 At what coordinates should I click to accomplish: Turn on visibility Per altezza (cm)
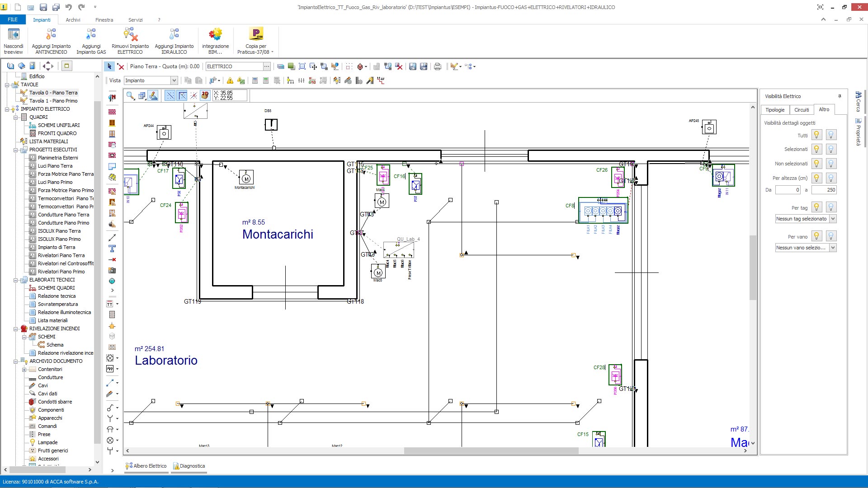pyautogui.click(x=816, y=178)
